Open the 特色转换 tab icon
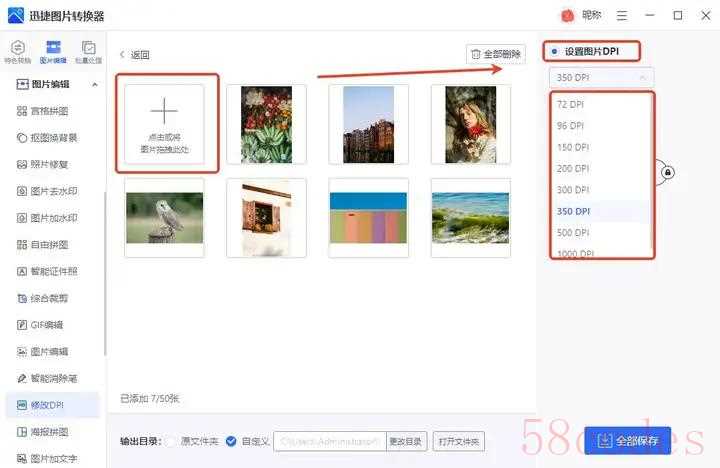 [17, 48]
